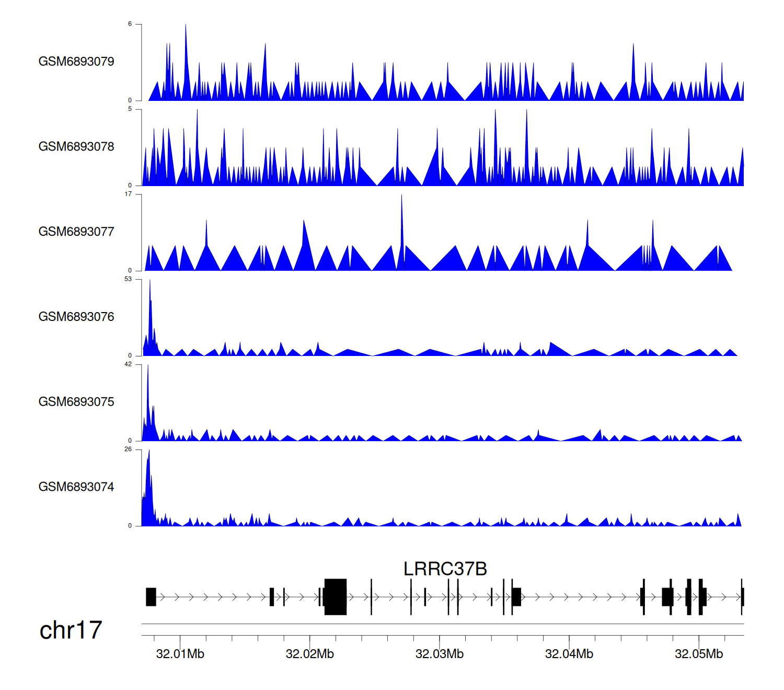The height and width of the screenshot is (690, 784).
Task: Select the GSM6893074 track name
Action: pyautogui.click(x=76, y=487)
